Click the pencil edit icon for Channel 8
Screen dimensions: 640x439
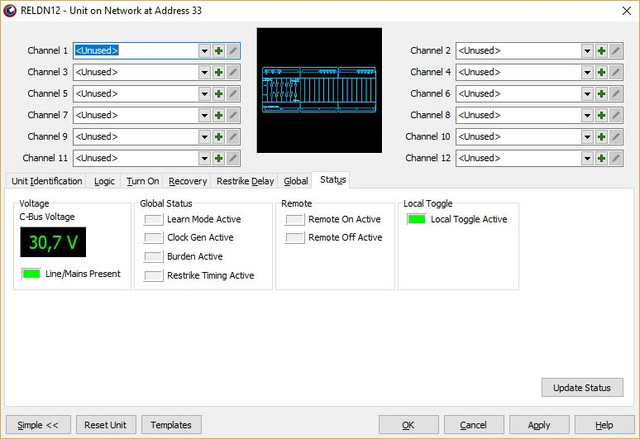(x=616, y=115)
